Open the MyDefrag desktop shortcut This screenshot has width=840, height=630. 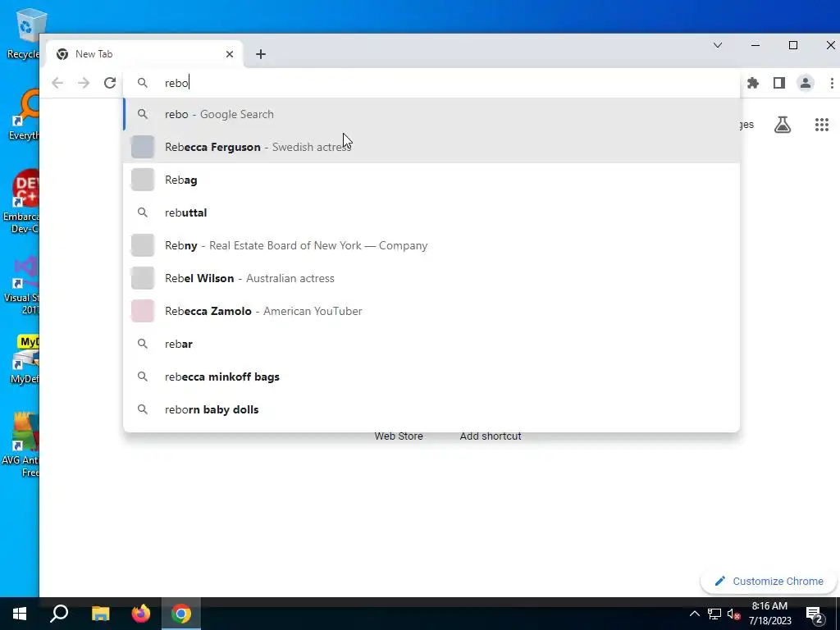tap(25, 359)
